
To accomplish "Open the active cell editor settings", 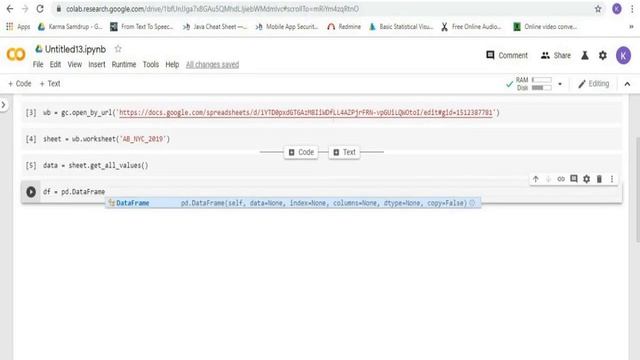I will pos(586,179).
